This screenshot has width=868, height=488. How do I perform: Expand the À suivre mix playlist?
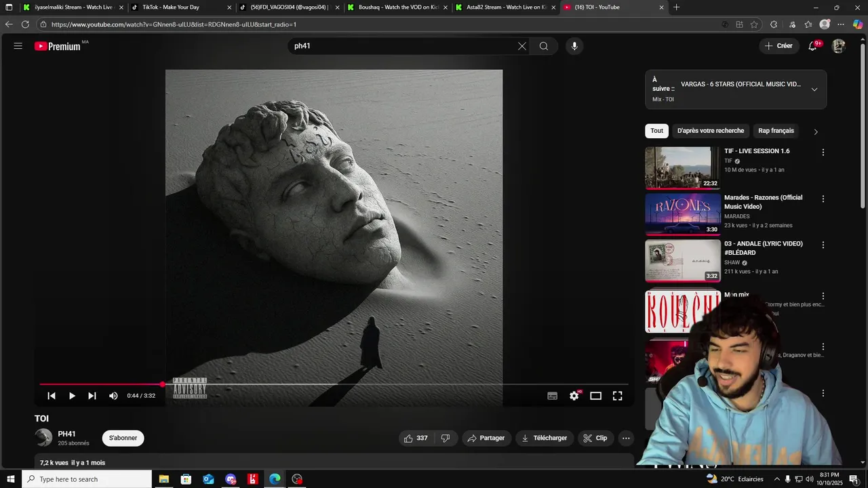814,89
